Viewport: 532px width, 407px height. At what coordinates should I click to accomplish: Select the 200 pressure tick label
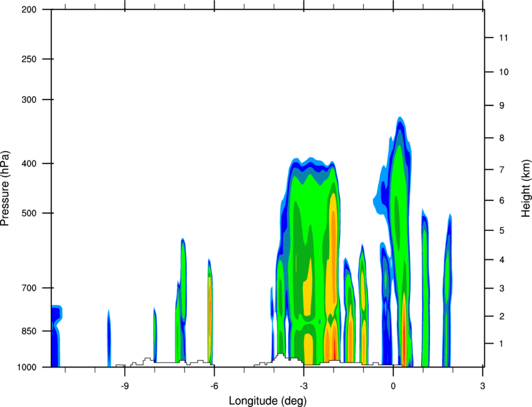click(x=29, y=9)
